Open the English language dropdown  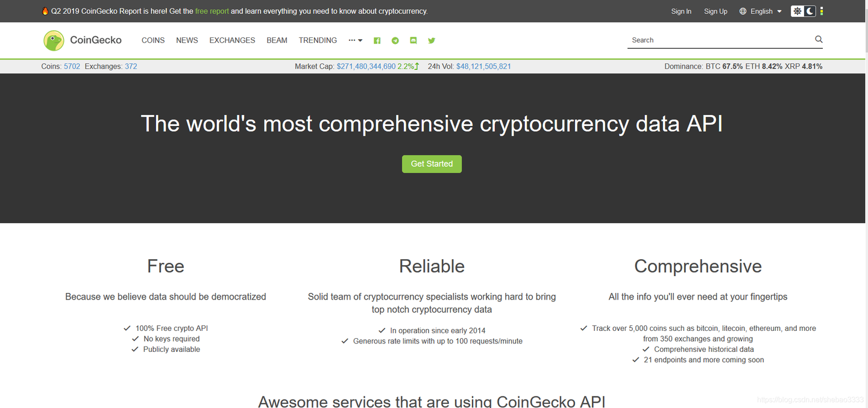point(766,11)
